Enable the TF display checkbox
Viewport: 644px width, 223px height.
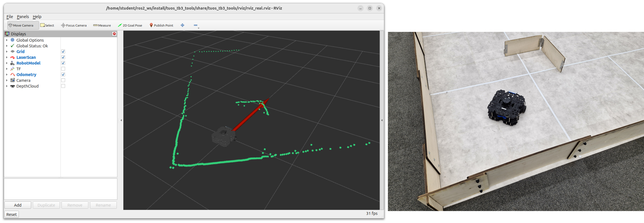[63, 69]
